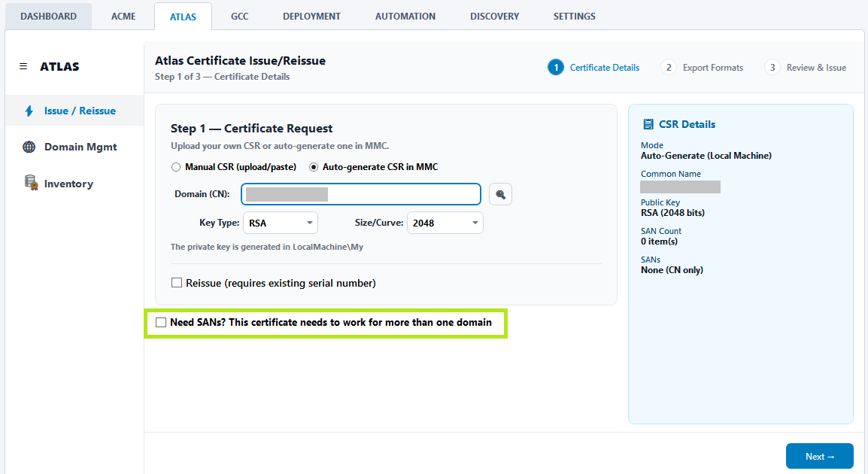
Task: Select Auto-generate CSR in MMC option
Action: tap(314, 167)
